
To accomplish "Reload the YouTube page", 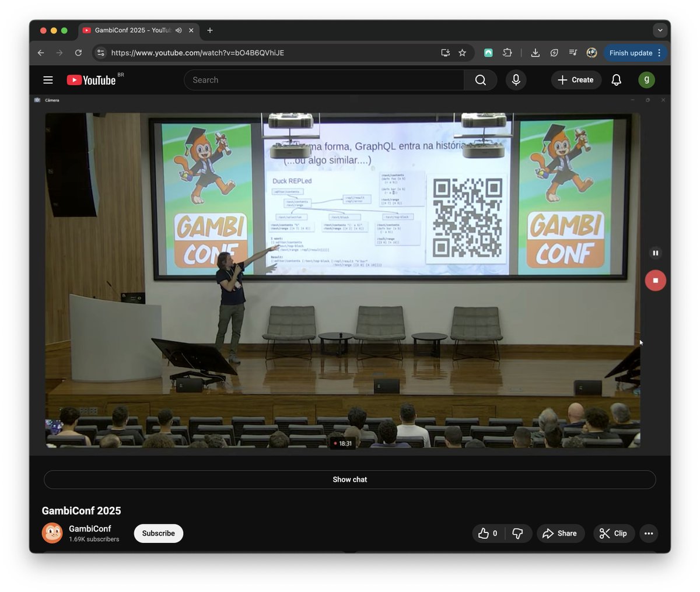I will tap(78, 52).
